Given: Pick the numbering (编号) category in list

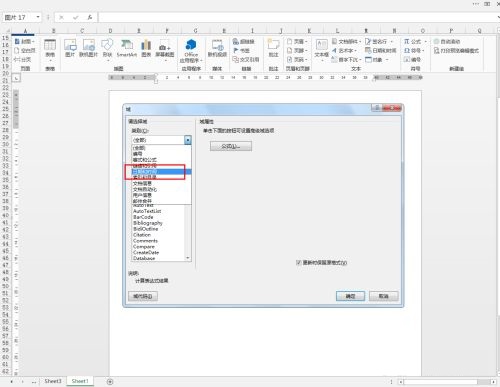Looking at the screenshot, I should [x=162, y=154].
